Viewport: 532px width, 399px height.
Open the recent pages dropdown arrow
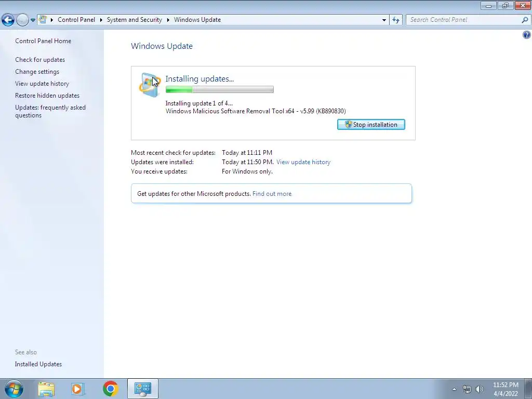point(33,20)
